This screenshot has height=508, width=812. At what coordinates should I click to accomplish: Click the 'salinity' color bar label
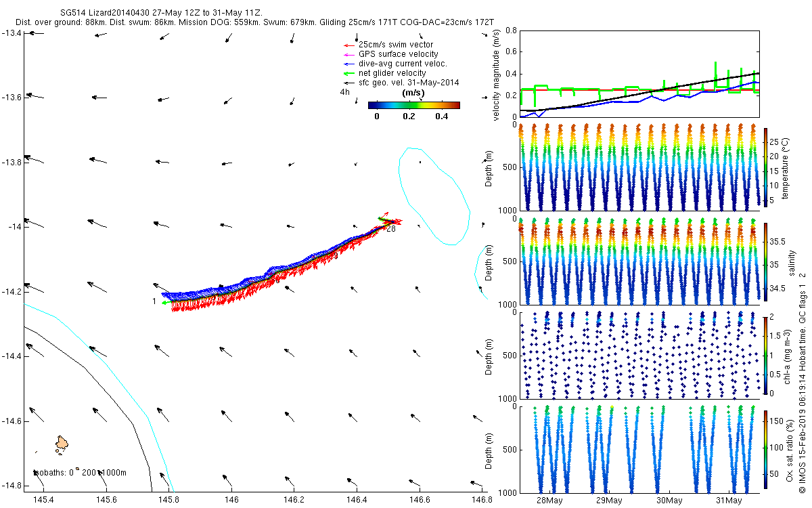[x=793, y=263]
